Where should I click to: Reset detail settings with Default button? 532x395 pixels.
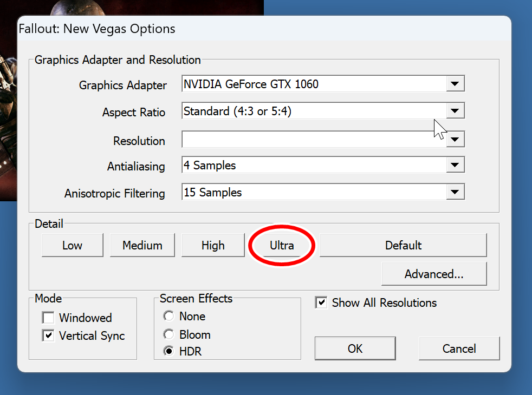[403, 245]
